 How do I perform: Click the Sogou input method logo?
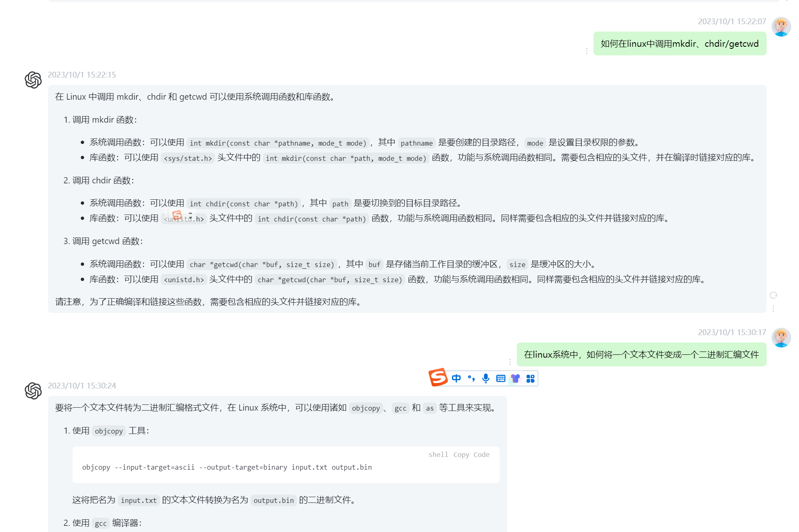click(438, 377)
